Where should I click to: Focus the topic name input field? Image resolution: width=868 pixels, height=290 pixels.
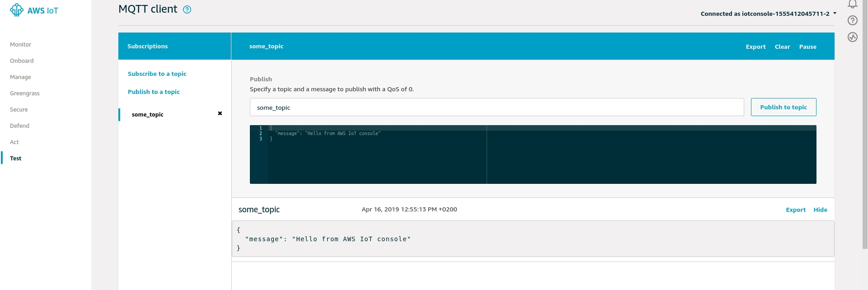point(497,107)
